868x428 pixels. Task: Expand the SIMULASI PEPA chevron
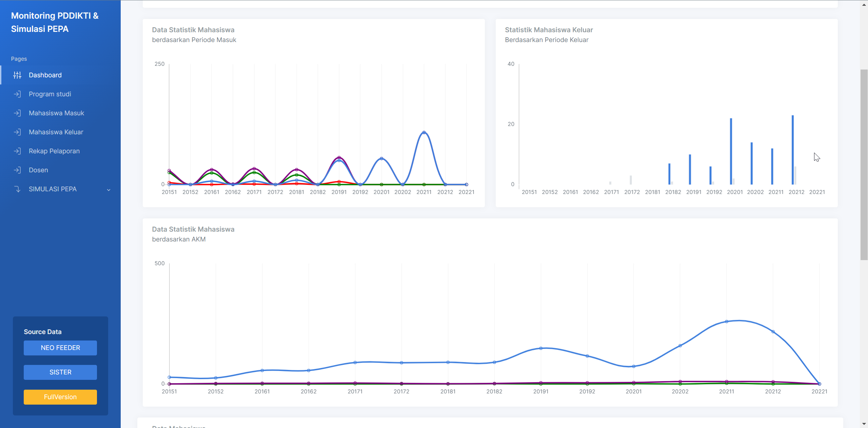click(x=108, y=190)
